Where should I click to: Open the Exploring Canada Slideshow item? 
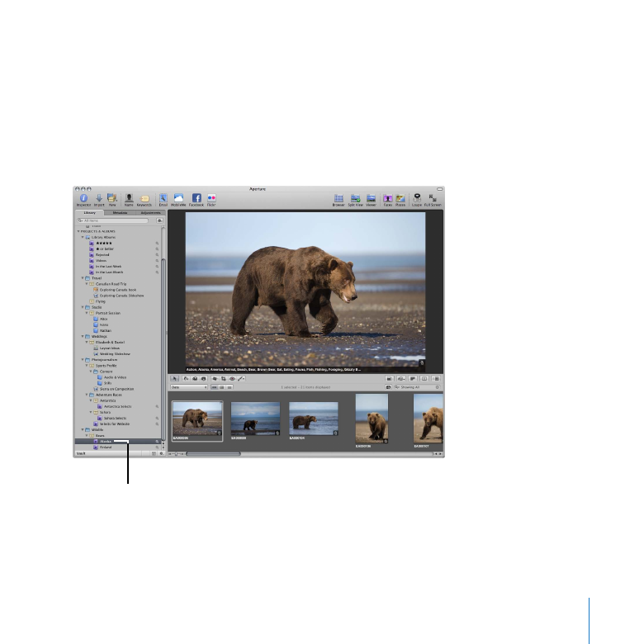tap(118, 296)
